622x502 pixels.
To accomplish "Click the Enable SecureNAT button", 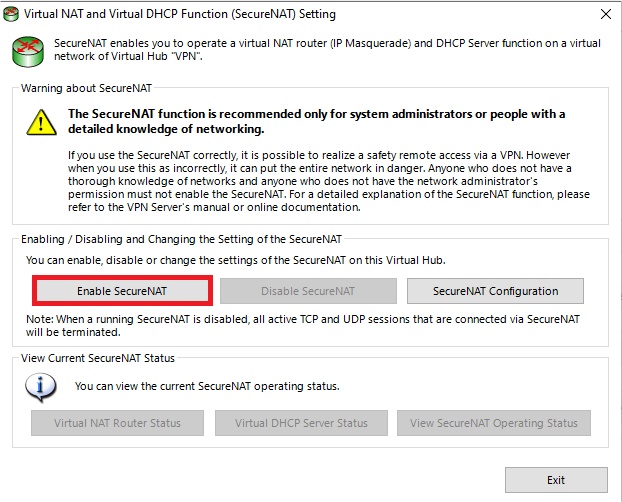I will [x=122, y=291].
